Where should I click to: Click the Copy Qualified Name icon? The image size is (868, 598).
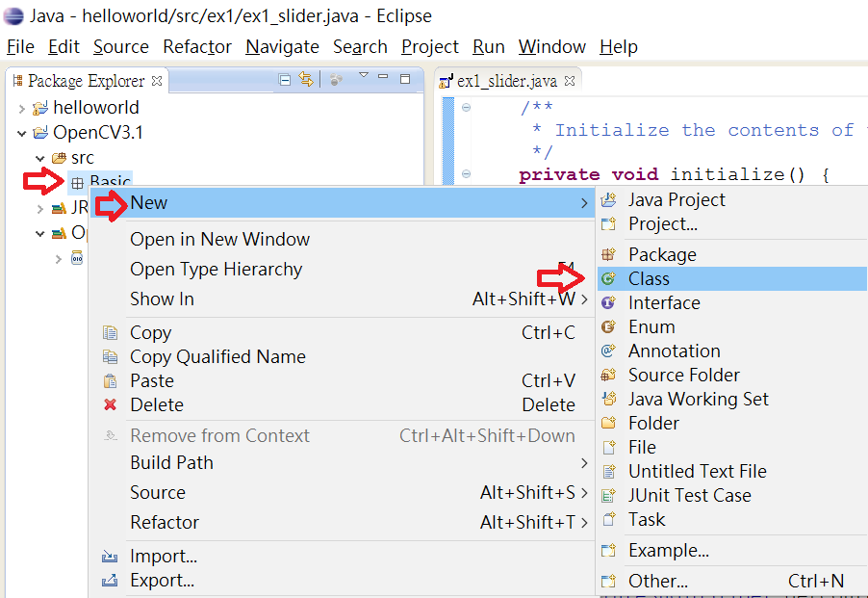(x=110, y=356)
